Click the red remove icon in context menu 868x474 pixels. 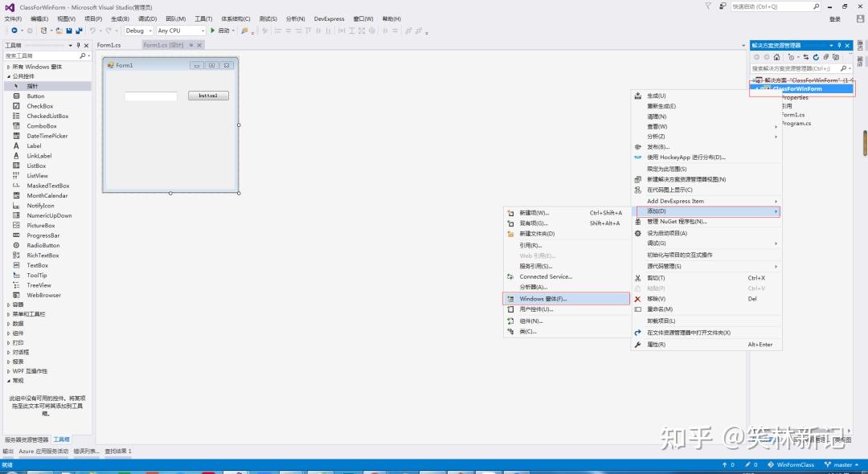[x=637, y=299]
